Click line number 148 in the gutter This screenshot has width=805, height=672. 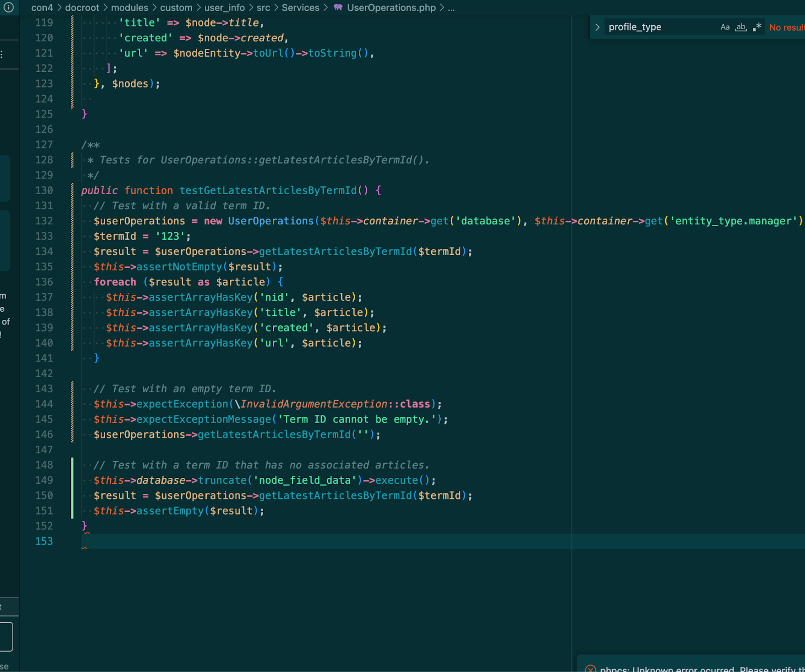(44, 465)
